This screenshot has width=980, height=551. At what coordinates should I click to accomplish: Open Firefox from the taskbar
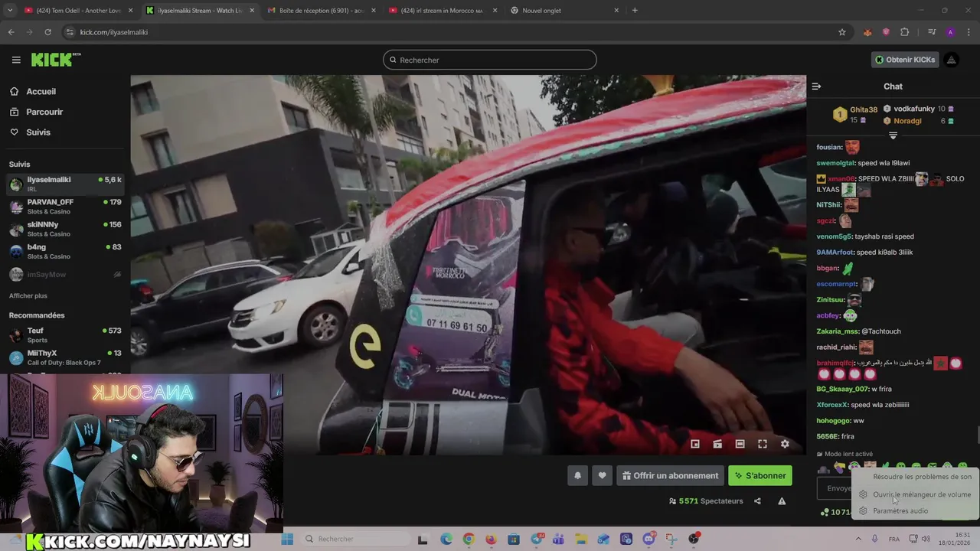(x=491, y=539)
